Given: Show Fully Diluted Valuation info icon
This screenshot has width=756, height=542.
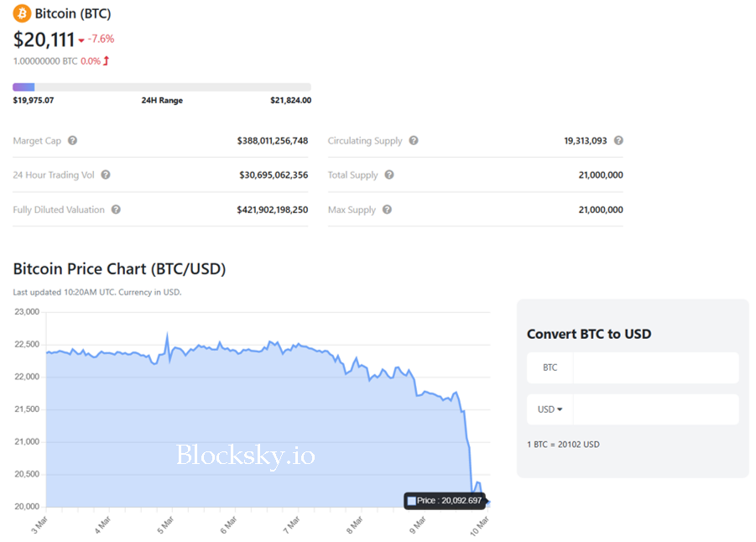Looking at the screenshot, I should pos(116,209).
